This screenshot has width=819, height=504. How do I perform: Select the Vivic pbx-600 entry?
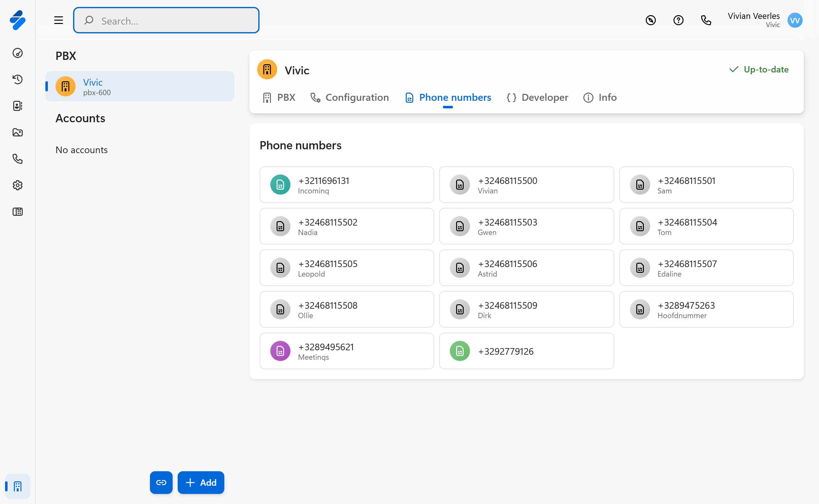140,86
